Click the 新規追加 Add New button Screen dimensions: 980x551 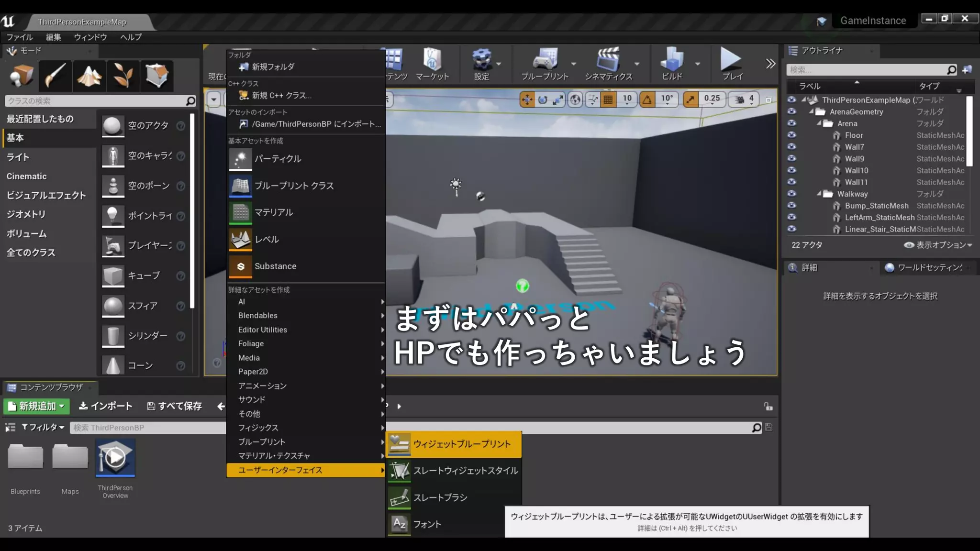(x=37, y=406)
